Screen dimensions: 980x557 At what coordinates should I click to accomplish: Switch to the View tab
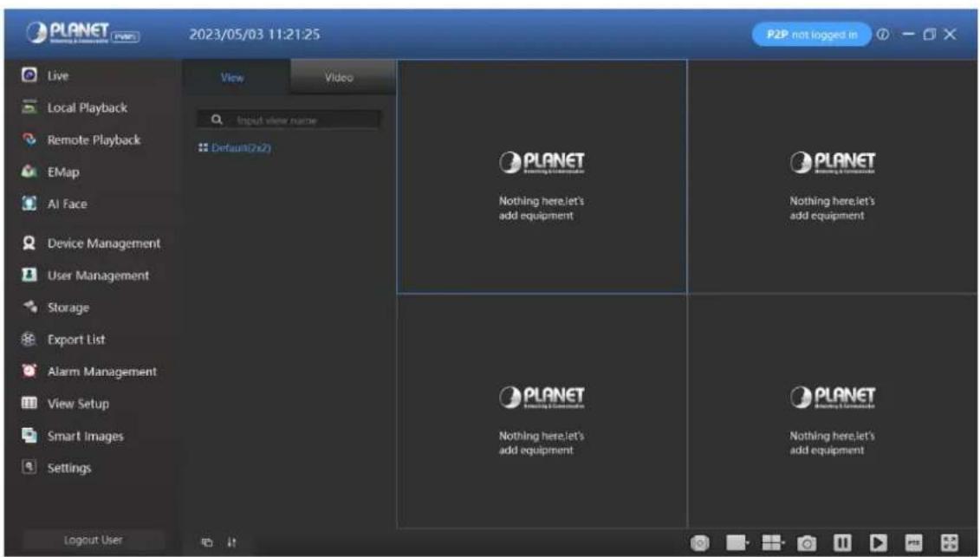[x=237, y=77]
